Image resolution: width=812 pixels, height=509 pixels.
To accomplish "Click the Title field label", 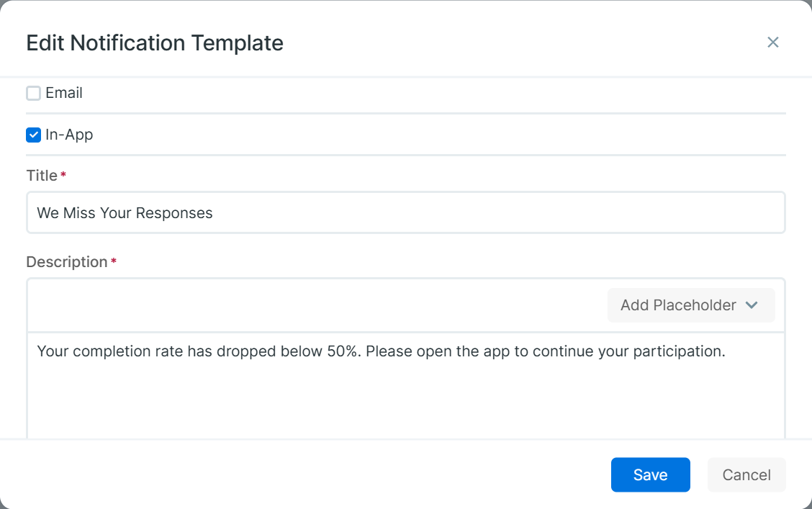I will click(x=42, y=176).
